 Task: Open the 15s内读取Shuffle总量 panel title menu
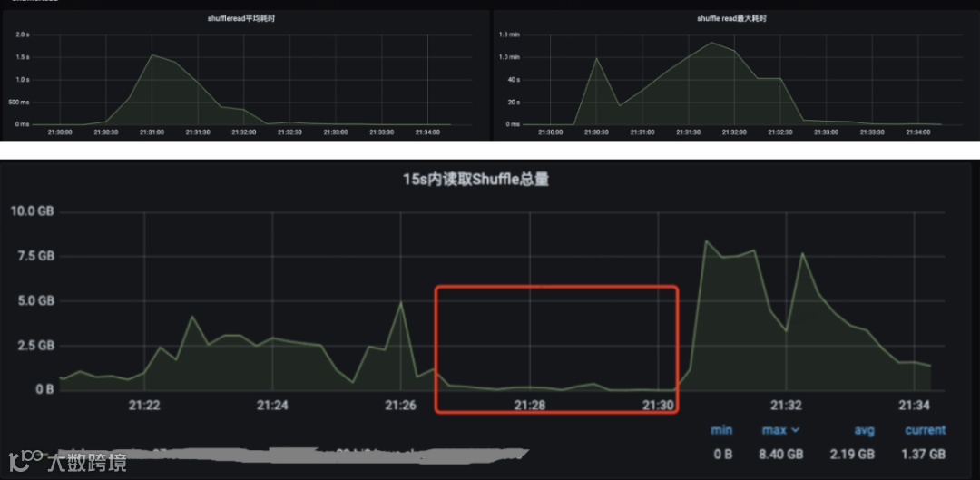click(x=476, y=180)
